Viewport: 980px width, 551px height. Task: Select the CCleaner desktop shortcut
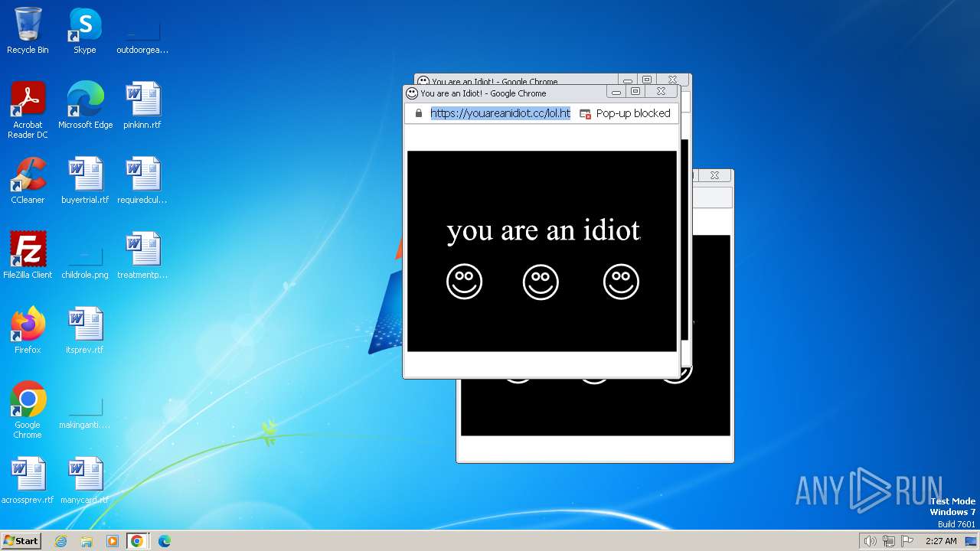28,181
